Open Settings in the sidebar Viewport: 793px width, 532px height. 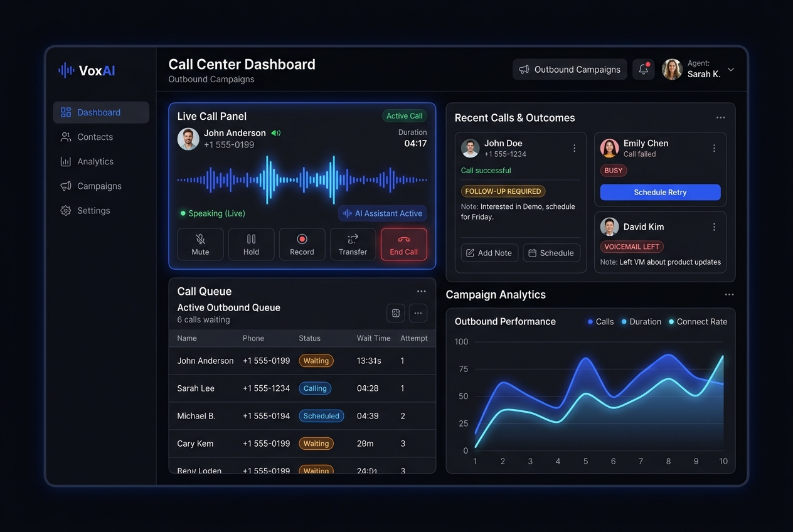[x=85, y=210]
